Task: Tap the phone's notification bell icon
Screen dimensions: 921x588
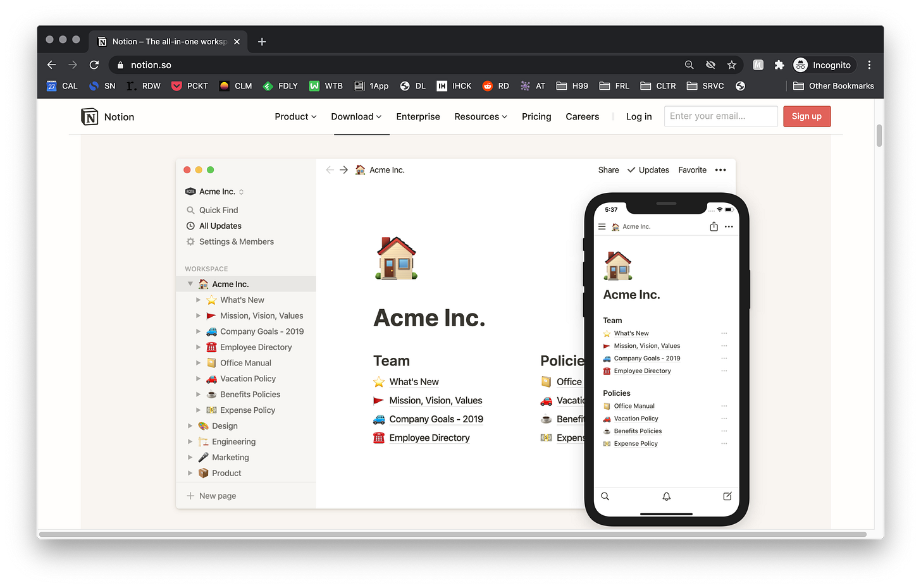Action: [x=667, y=496]
